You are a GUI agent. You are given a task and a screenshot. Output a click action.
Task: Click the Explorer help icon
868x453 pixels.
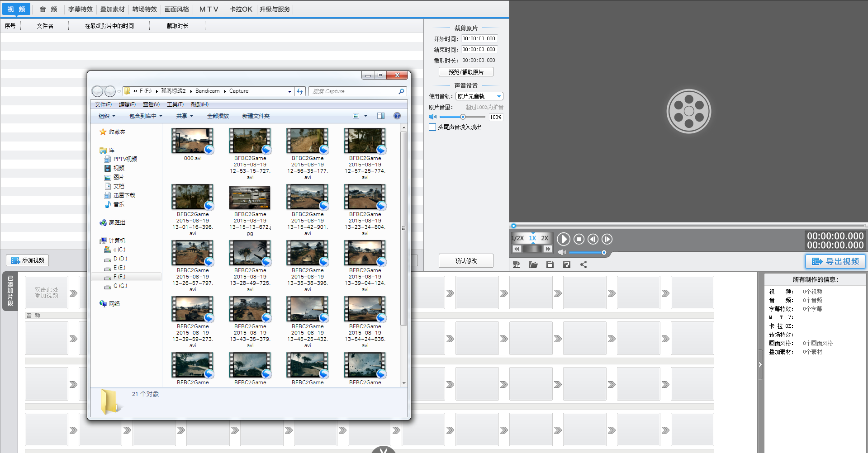(397, 116)
